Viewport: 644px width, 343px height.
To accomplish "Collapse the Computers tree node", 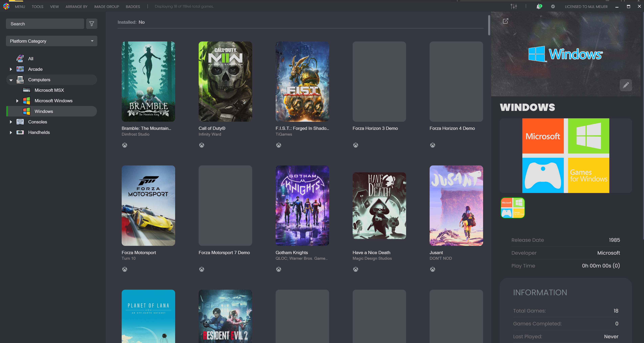I will pyautogui.click(x=11, y=80).
